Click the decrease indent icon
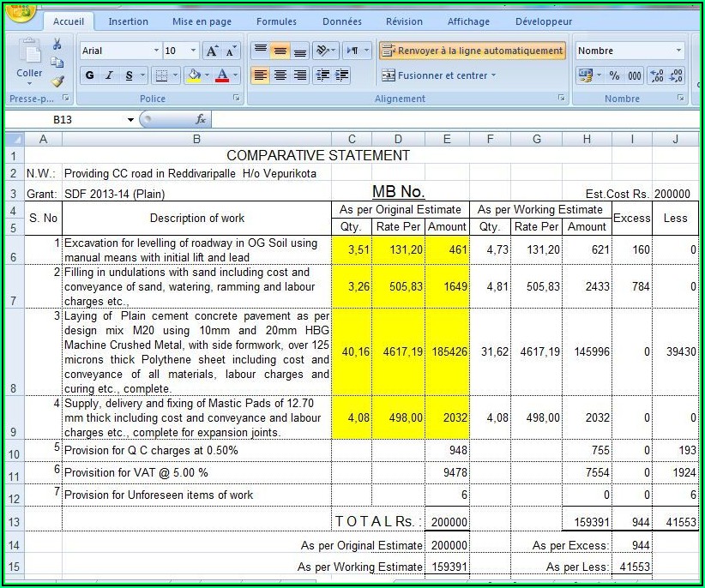The width and height of the screenshot is (705, 588). point(322,75)
